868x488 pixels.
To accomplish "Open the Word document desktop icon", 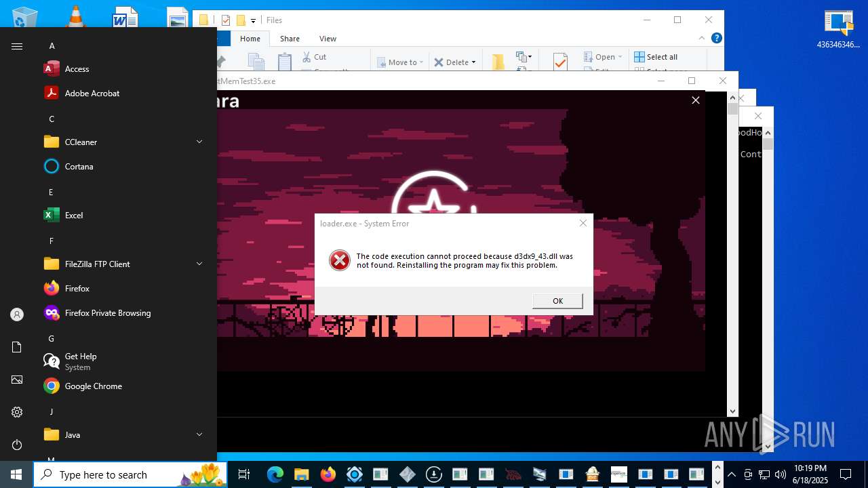I will (x=125, y=17).
